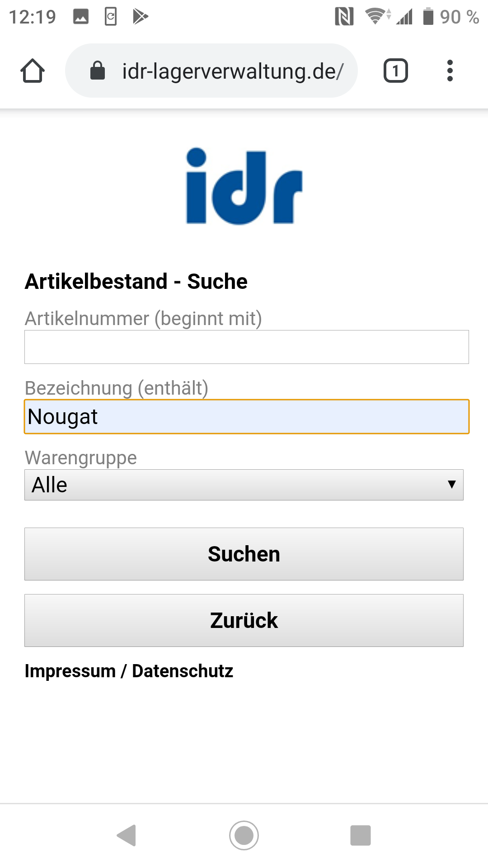
Task: Tap the Play Store notification icon
Action: coord(140,17)
